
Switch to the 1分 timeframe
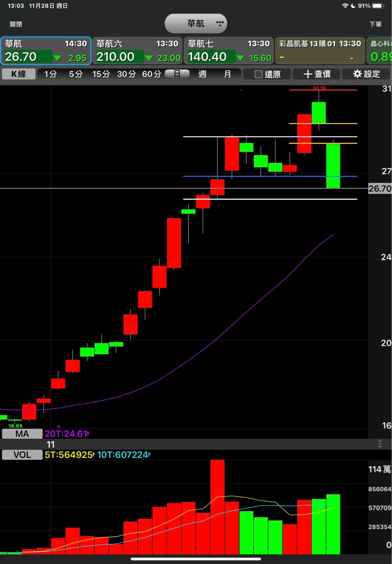pyautogui.click(x=50, y=74)
